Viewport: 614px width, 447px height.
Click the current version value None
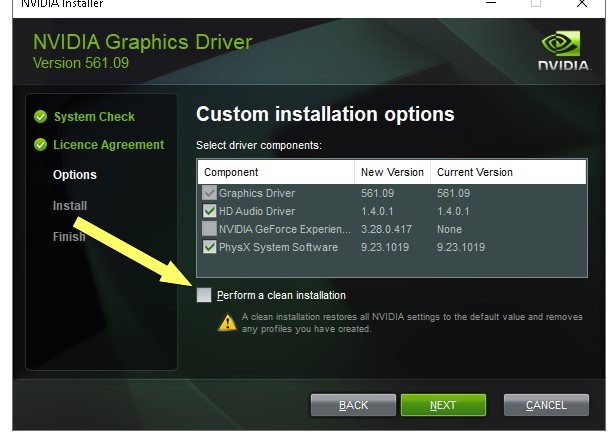[449, 229]
